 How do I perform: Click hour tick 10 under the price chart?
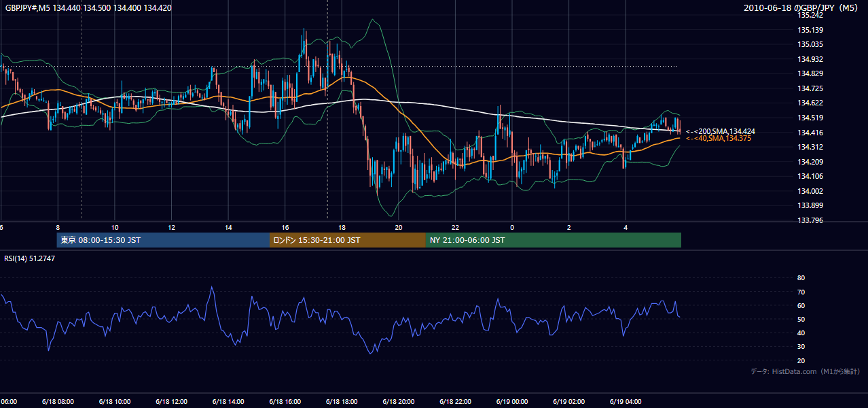click(x=115, y=227)
